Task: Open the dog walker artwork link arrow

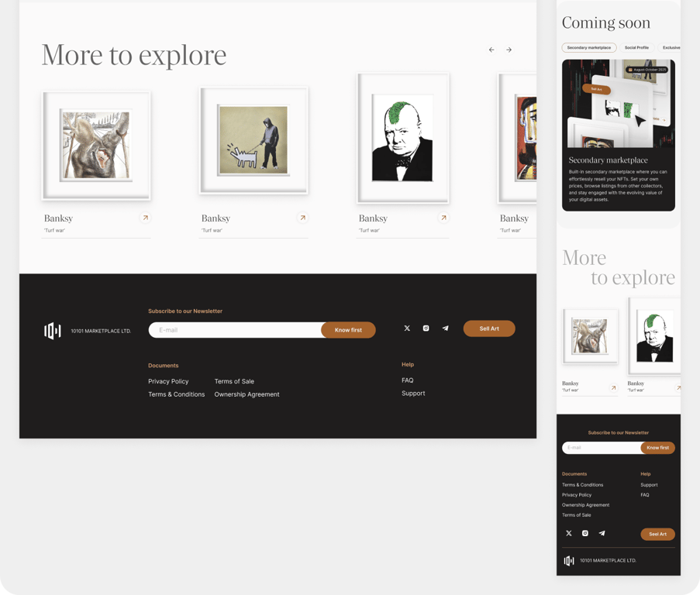Action: (x=302, y=218)
